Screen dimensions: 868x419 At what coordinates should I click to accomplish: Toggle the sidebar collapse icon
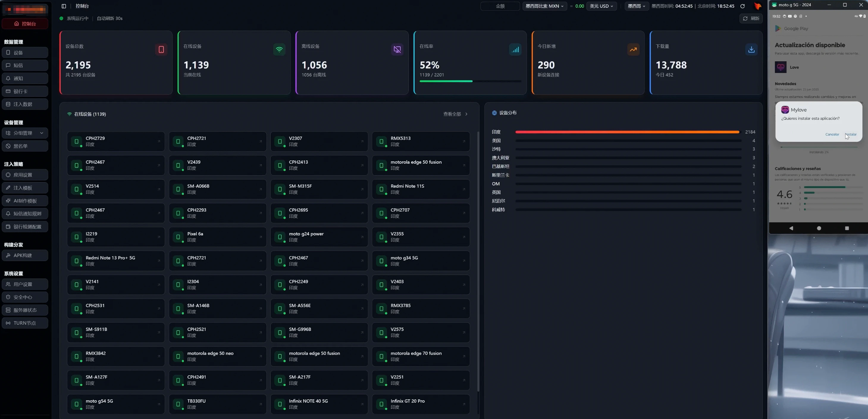click(x=64, y=6)
